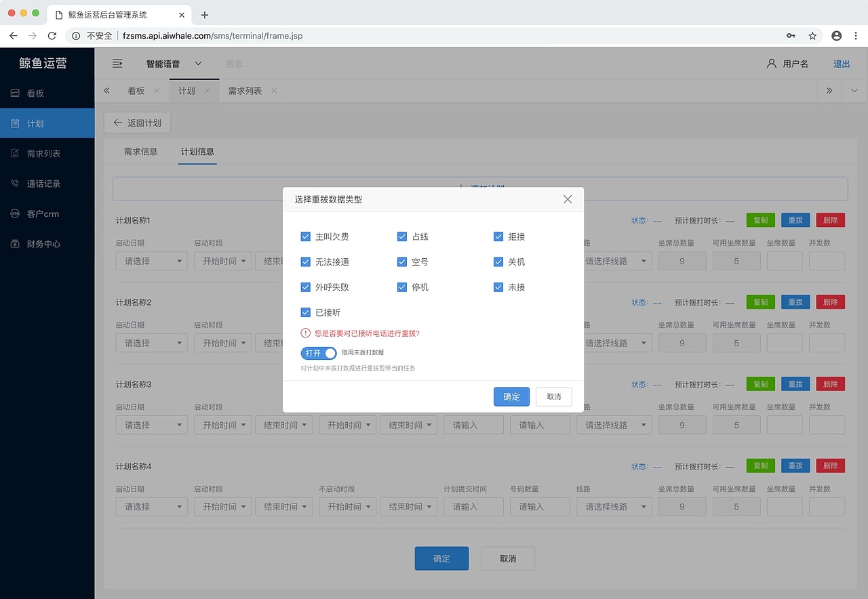The image size is (868, 599).
Task: Click 号码数量 input in 计划名称3
Action: tap(540, 425)
